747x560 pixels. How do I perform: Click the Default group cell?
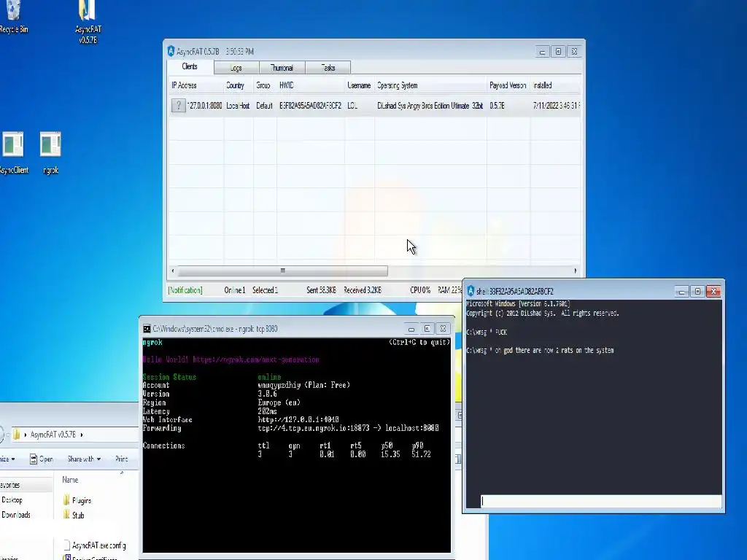pyautogui.click(x=264, y=106)
